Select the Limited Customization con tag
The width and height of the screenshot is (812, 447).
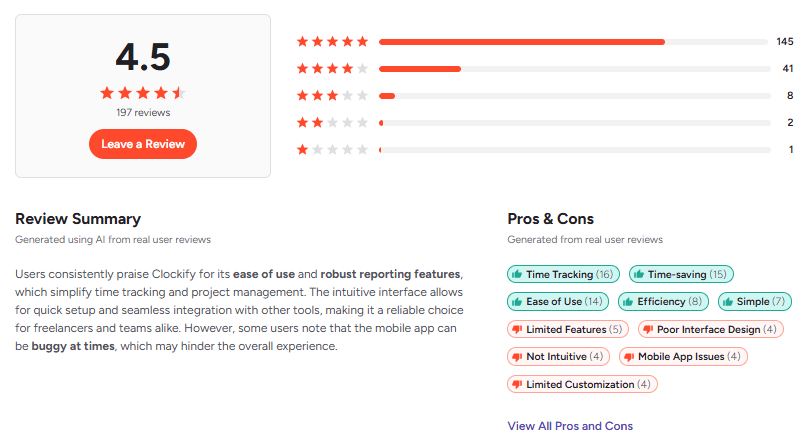(582, 384)
